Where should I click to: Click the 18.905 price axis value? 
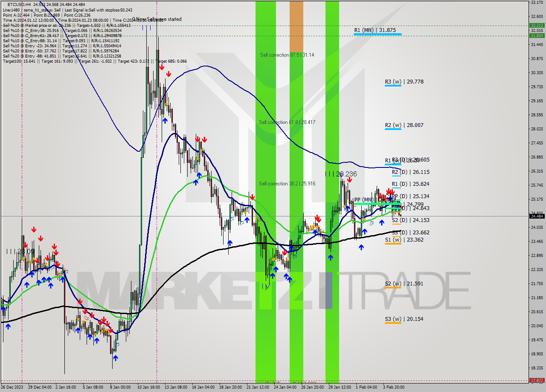pyautogui.click(x=536, y=354)
